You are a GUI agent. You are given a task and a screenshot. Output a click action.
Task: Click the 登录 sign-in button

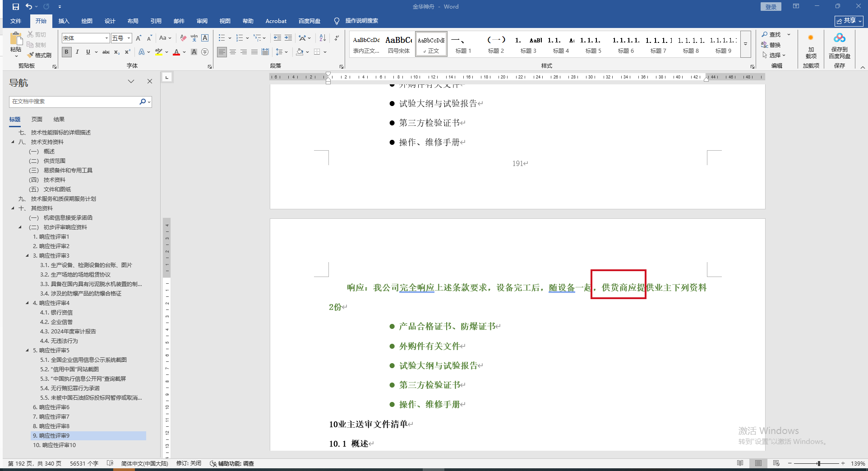point(771,7)
